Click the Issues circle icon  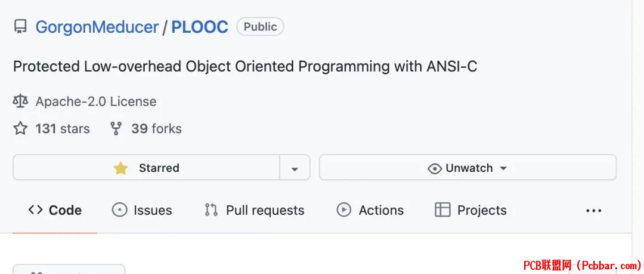(119, 210)
